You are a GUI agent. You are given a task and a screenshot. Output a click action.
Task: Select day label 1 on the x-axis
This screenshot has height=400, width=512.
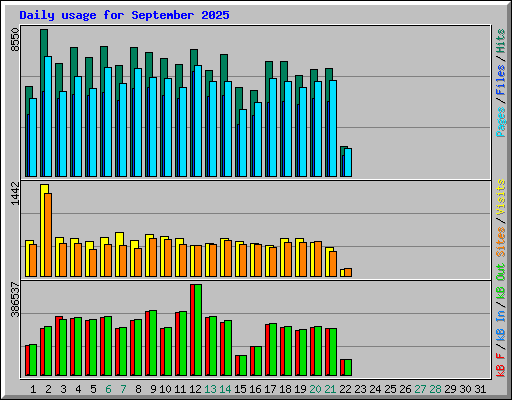click(33, 389)
